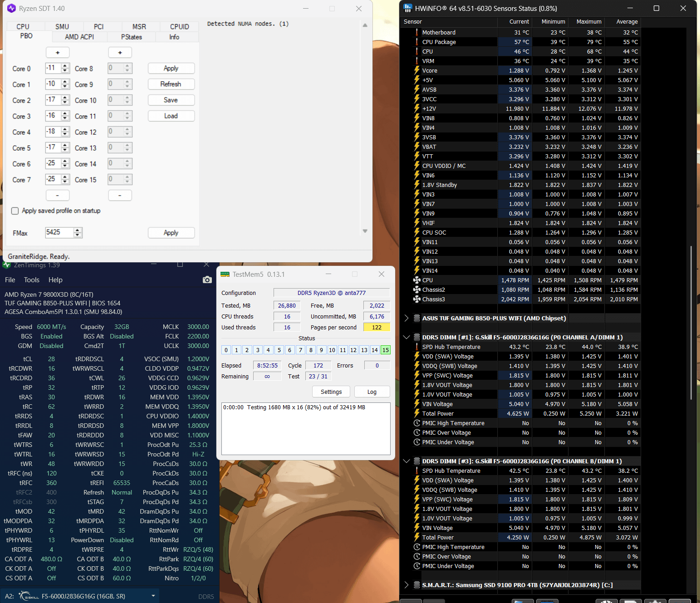Click the thermometer icon on the Motherboard row
The width and height of the screenshot is (700, 603).
417,32
